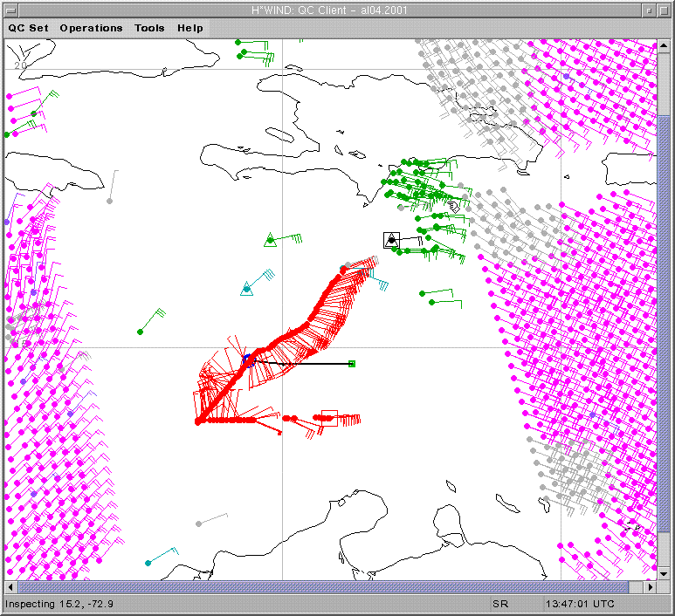Click the green triangle station marker
Screen dimensions: 675x616
point(271,239)
